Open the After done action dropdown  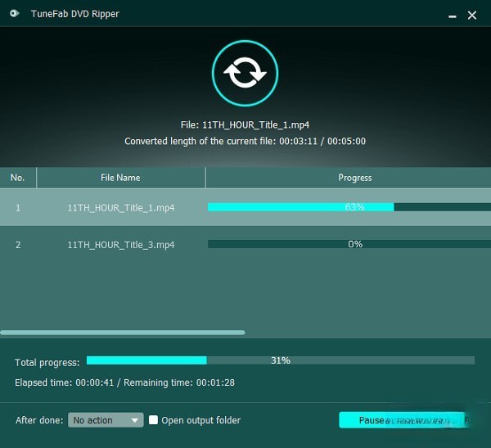click(x=106, y=420)
